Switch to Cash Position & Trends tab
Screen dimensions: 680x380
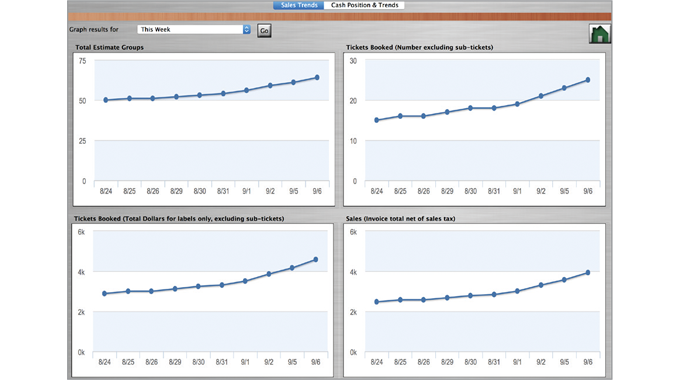coord(364,5)
